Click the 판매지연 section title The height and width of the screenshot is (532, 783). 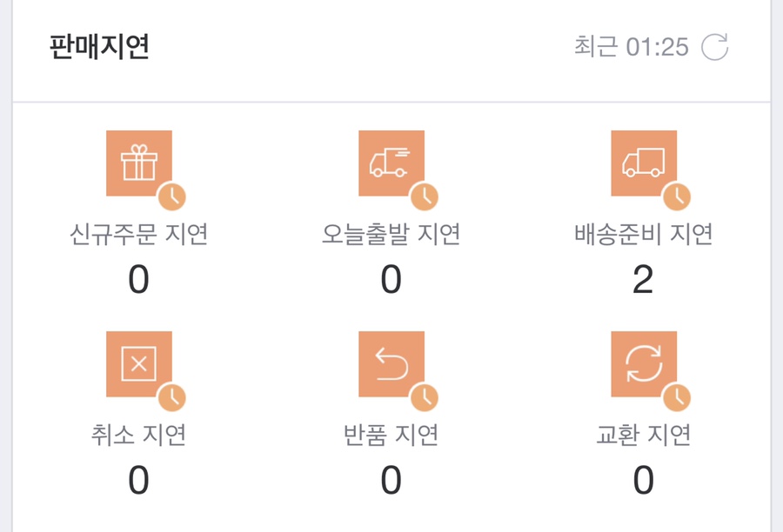[99, 47]
